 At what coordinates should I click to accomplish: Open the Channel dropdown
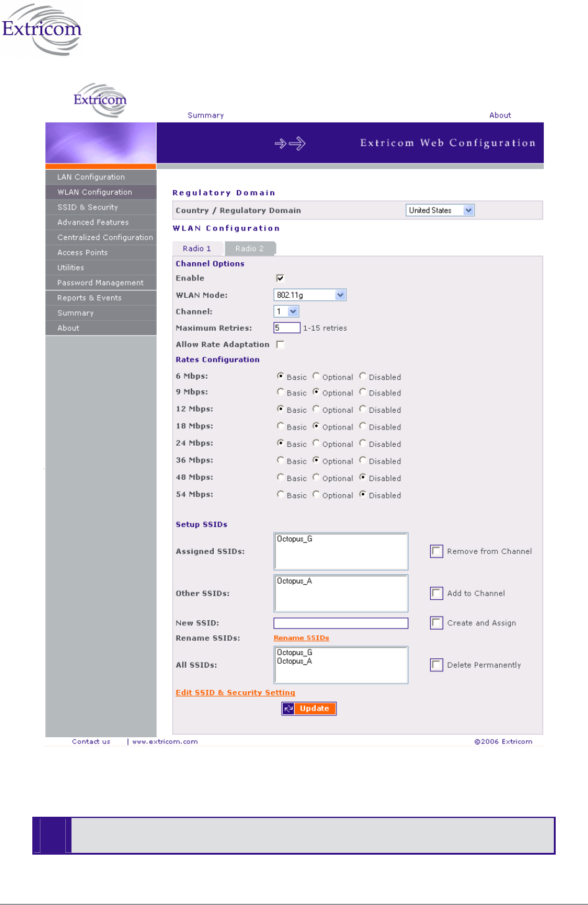coord(287,311)
